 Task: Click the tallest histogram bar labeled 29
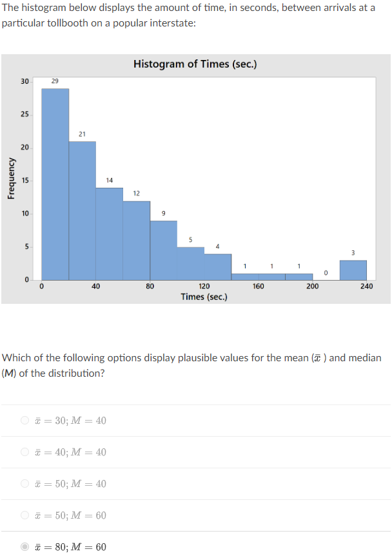pyautogui.click(x=55, y=181)
